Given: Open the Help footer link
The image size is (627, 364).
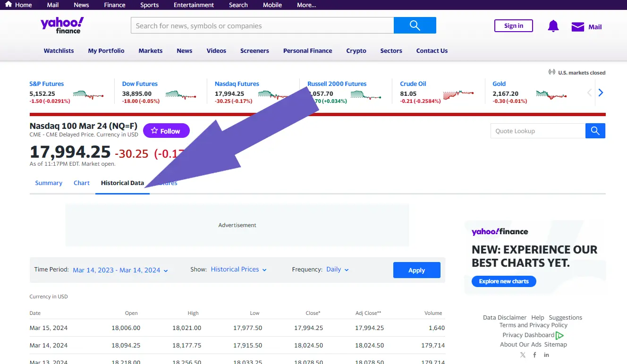Looking at the screenshot, I should (537, 317).
